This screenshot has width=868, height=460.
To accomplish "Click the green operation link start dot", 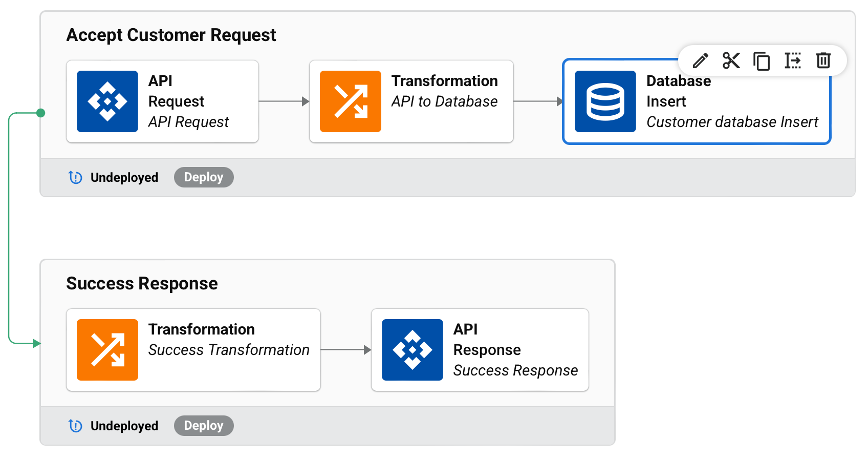I will coord(41,113).
